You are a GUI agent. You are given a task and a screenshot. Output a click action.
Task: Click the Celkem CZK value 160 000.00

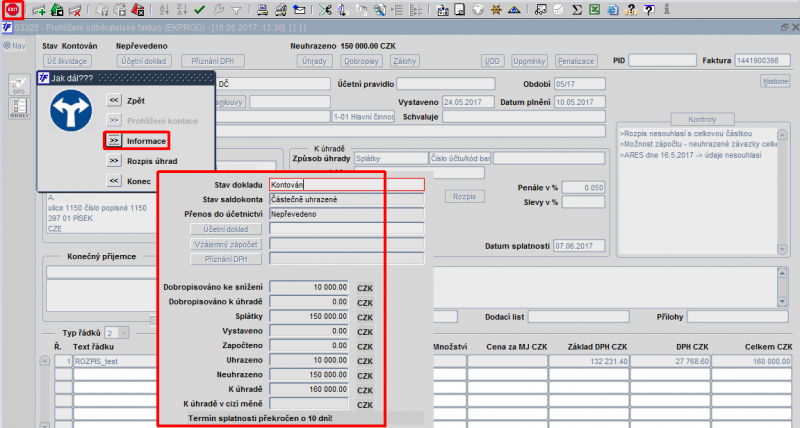point(752,361)
